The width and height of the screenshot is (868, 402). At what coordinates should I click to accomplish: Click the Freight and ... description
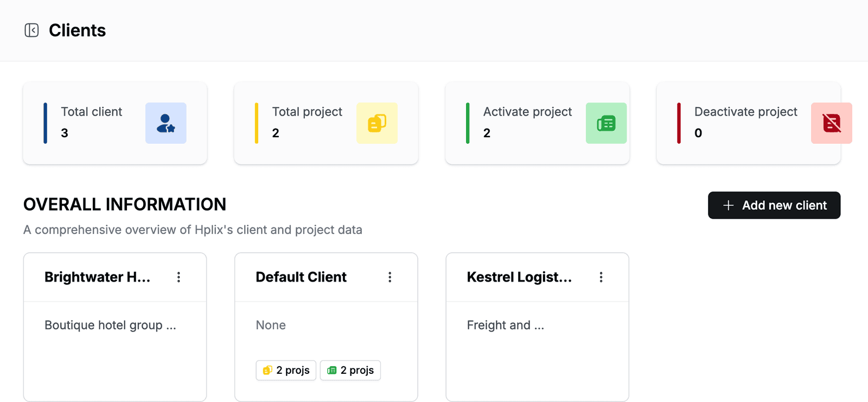[506, 325]
